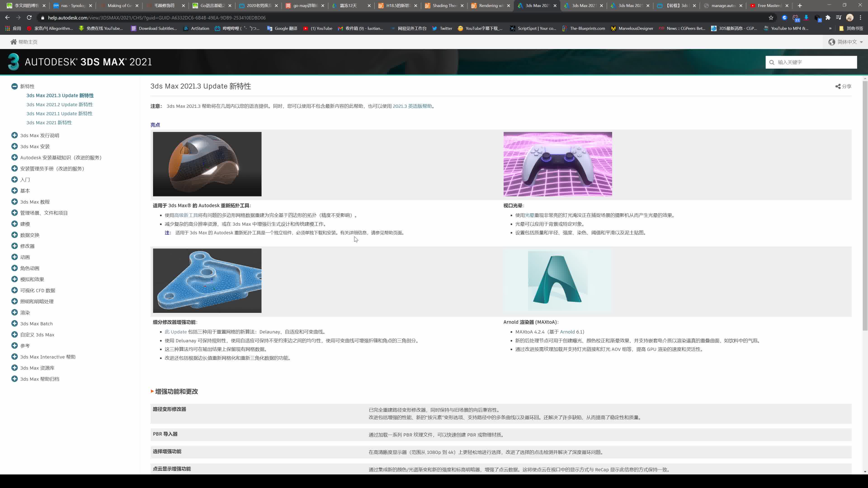Expand the 修改器 section
Image resolution: width=868 pixels, height=488 pixels.
14,246
